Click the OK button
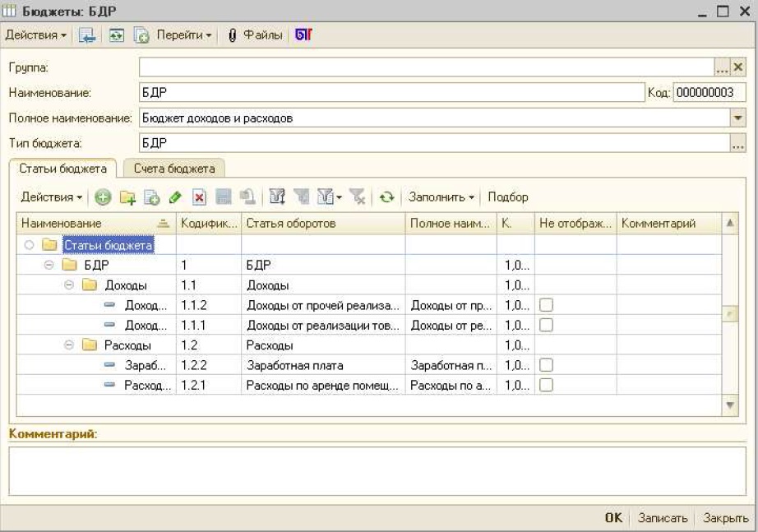This screenshot has height=532, width=758. (613, 517)
